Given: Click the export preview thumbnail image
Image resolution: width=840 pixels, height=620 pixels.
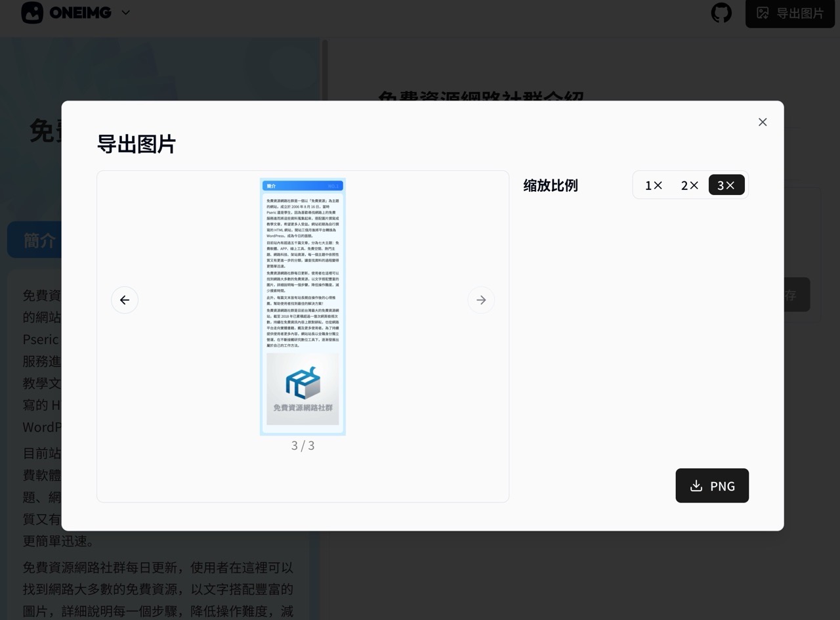Looking at the screenshot, I should [303, 307].
